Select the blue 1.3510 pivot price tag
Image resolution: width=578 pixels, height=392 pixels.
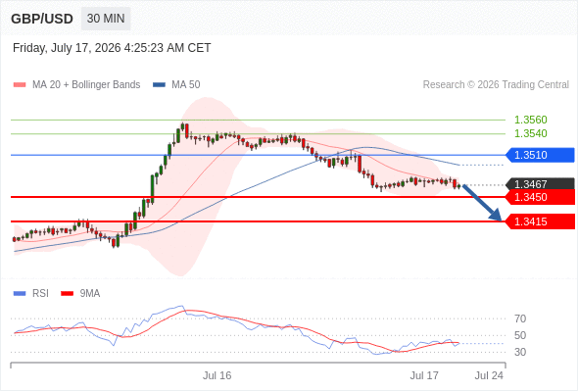(x=540, y=155)
